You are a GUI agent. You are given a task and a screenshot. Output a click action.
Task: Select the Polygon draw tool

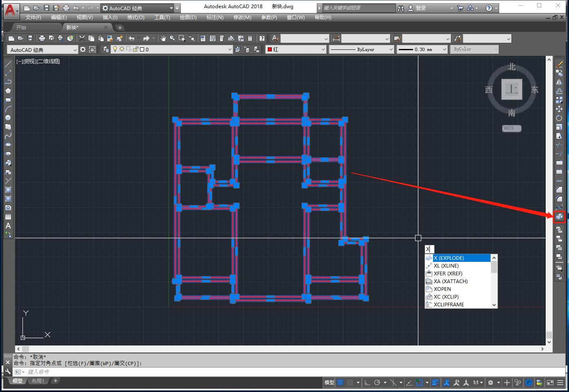[8, 91]
